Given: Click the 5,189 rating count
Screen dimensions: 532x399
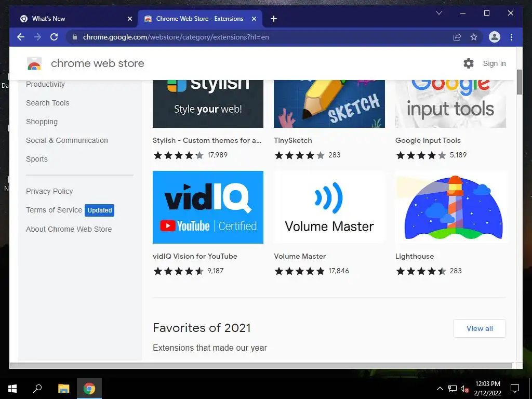Looking at the screenshot, I should [458, 155].
